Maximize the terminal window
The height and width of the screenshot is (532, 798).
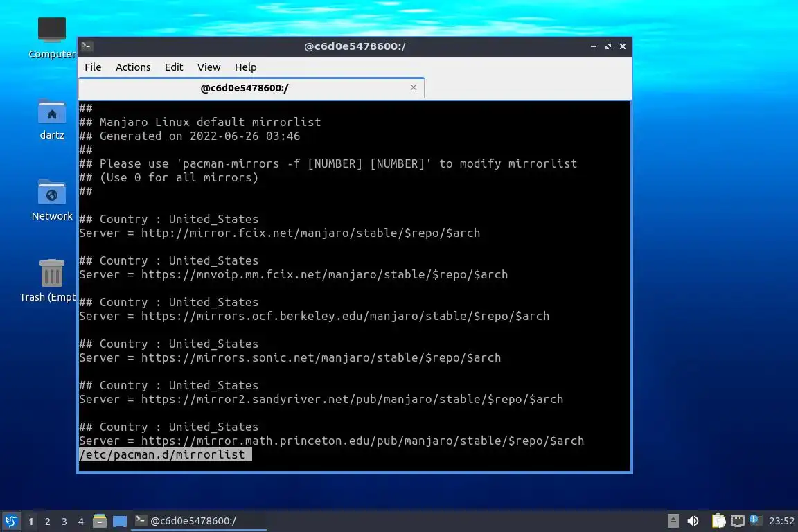608,46
